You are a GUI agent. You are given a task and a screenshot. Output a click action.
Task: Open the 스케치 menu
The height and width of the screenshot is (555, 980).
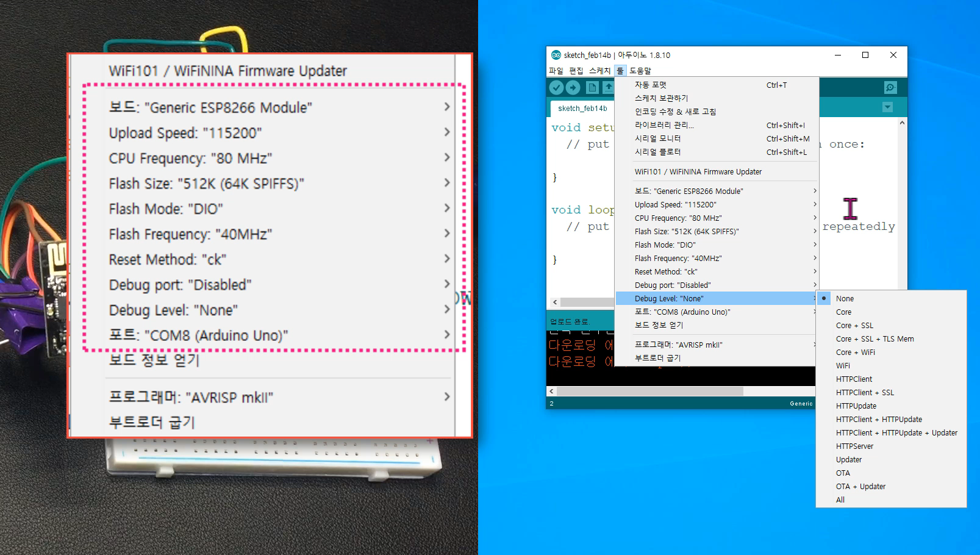599,71
